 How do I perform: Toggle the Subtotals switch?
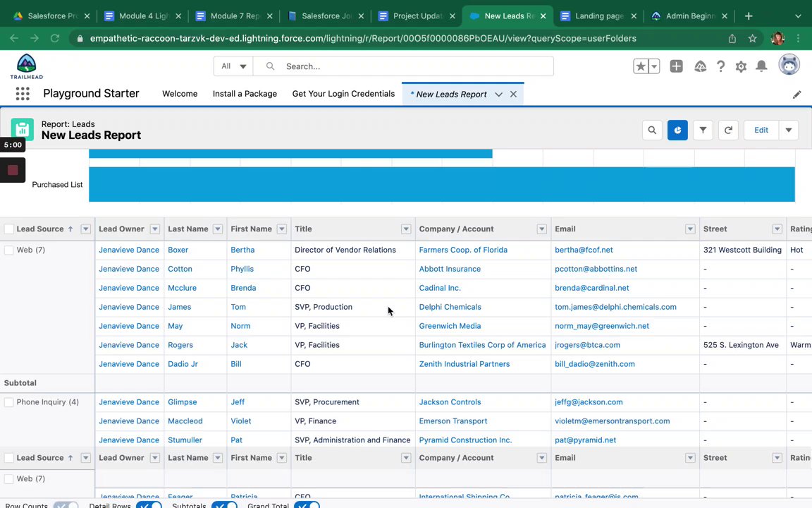(225, 505)
